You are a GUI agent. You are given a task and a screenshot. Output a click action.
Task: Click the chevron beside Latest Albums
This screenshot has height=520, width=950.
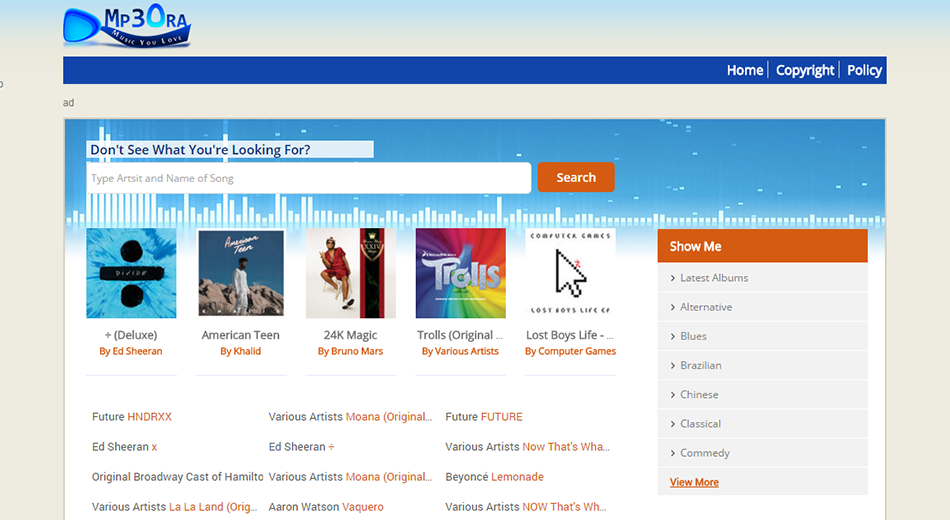pos(673,278)
